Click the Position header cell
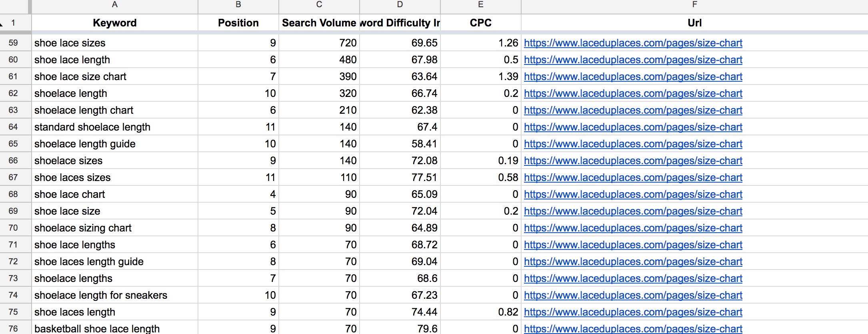This screenshot has height=334, width=868. point(238,23)
